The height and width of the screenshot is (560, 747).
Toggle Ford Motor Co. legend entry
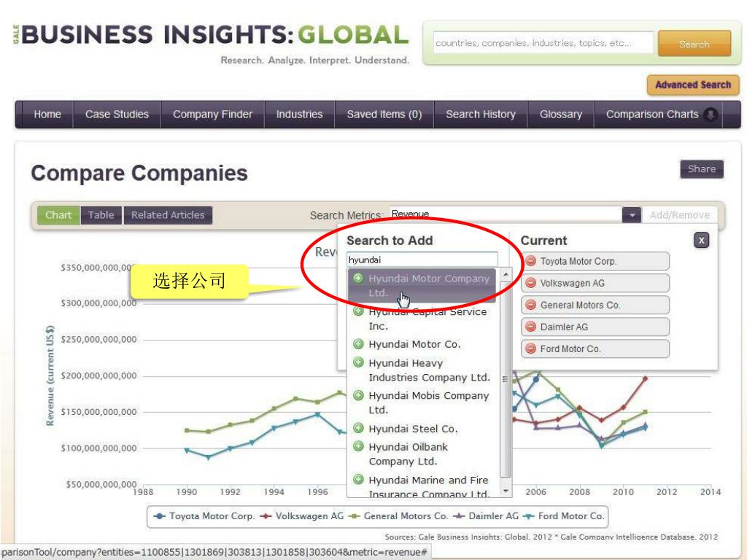point(564,516)
